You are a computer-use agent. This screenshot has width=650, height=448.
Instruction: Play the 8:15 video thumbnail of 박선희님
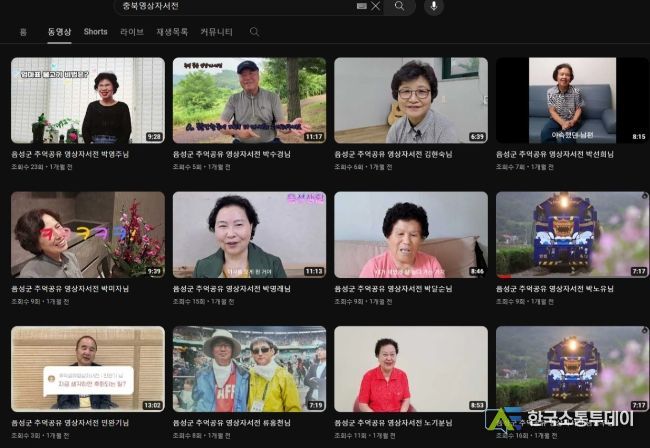pyautogui.click(x=571, y=100)
